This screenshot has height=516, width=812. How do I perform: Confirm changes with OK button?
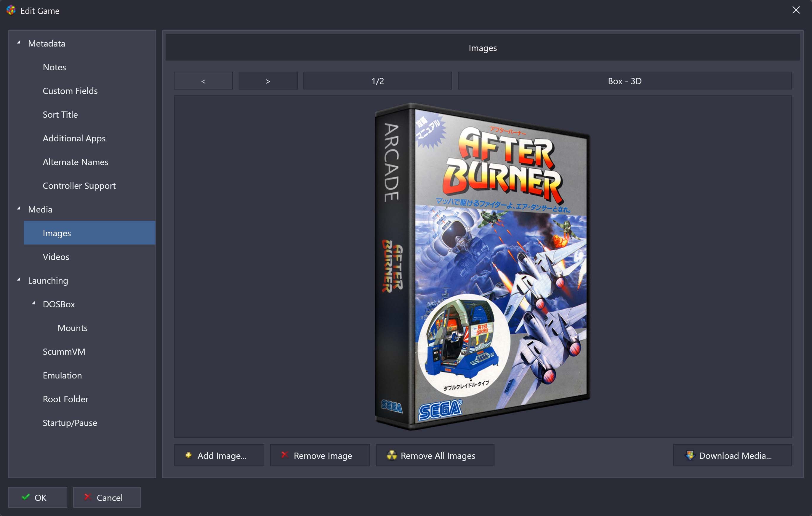(37, 497)
